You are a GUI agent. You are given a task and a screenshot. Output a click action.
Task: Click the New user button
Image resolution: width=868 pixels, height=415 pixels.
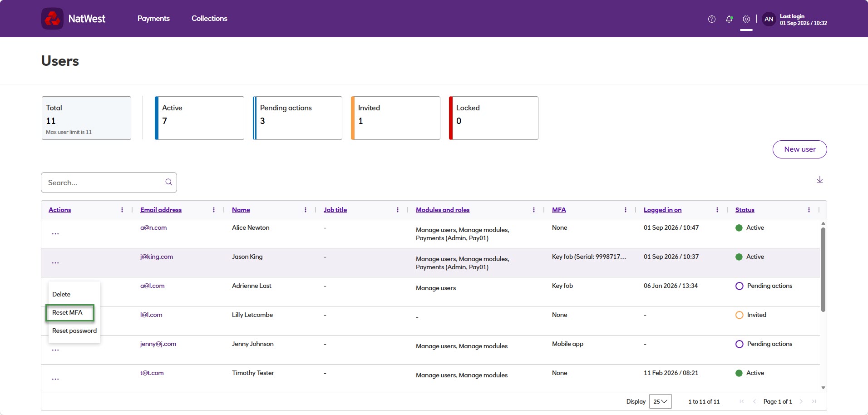coord(799,149)
